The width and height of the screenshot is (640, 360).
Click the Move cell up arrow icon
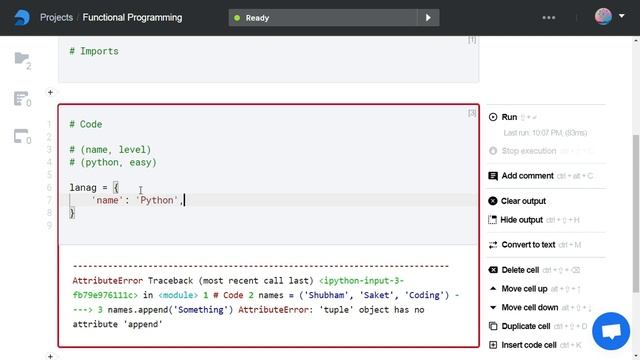coord(493,289)
